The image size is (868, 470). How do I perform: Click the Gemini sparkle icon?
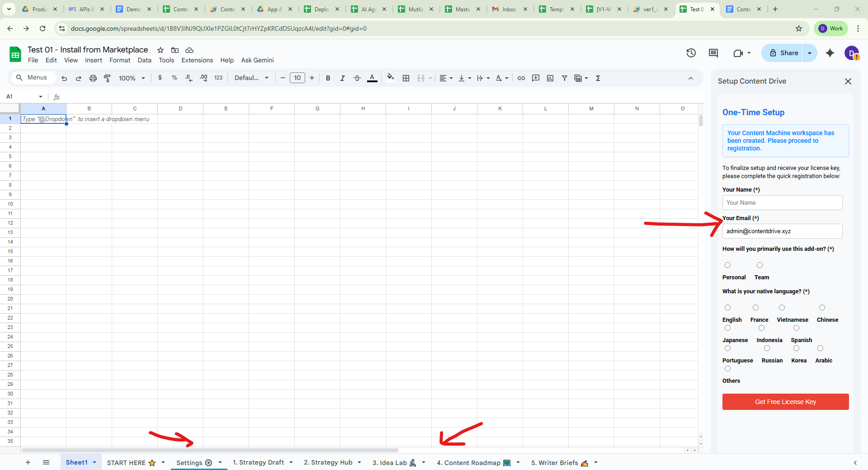click(830, 53)
